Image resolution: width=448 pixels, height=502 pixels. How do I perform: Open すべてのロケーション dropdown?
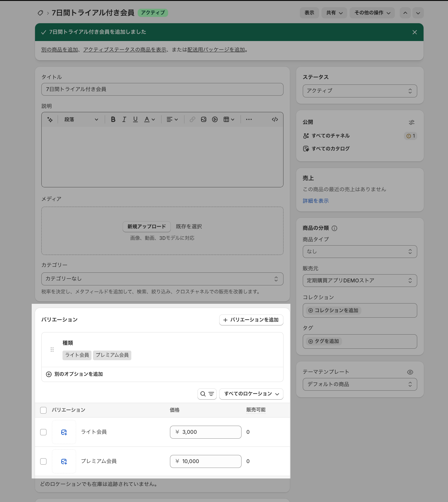click(251, 394)
